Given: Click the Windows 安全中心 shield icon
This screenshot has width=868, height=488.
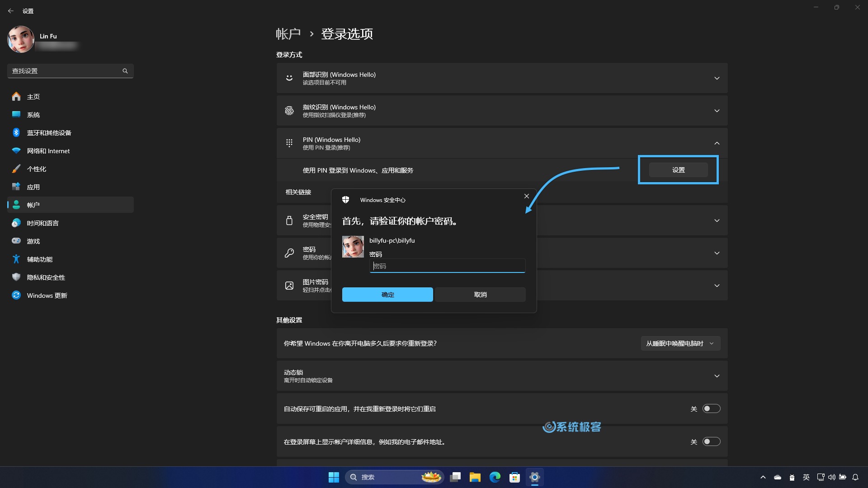Looking at the screenshot, I should (346, 200).
